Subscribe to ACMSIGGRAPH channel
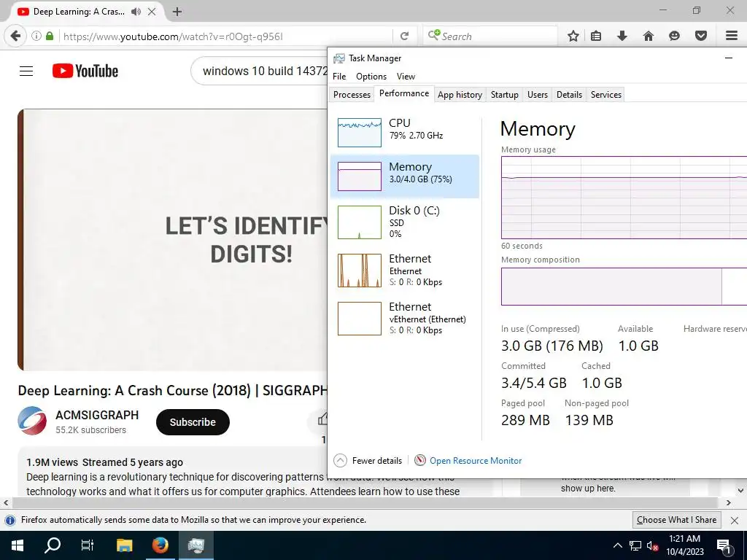Screen dimensions: 747x560 (193, 422)
